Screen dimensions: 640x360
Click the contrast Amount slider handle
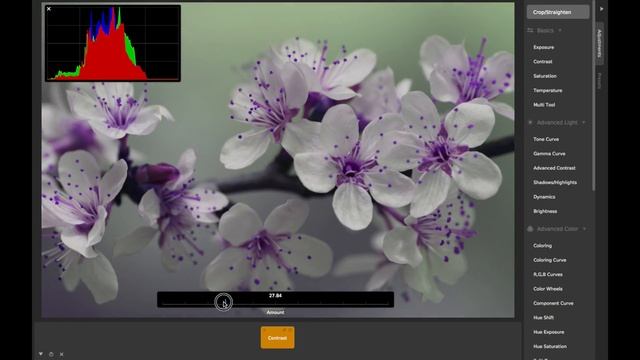[x=223, y=302]
